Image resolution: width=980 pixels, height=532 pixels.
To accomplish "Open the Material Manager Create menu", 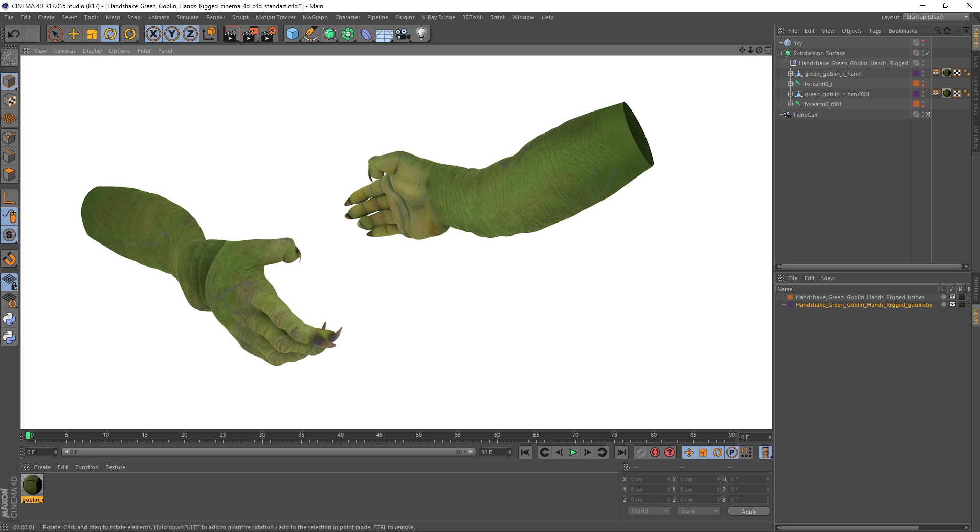I will (42, 467).
